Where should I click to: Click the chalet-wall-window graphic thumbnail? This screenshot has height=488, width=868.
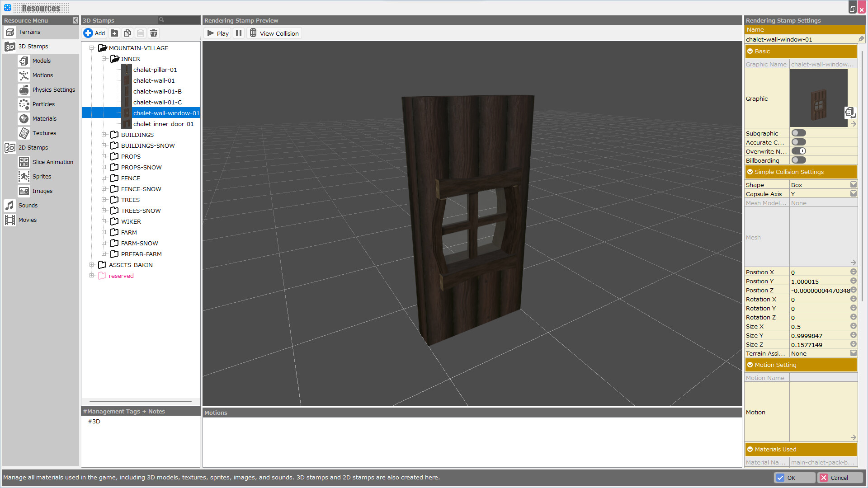click(x=818, y=98)
